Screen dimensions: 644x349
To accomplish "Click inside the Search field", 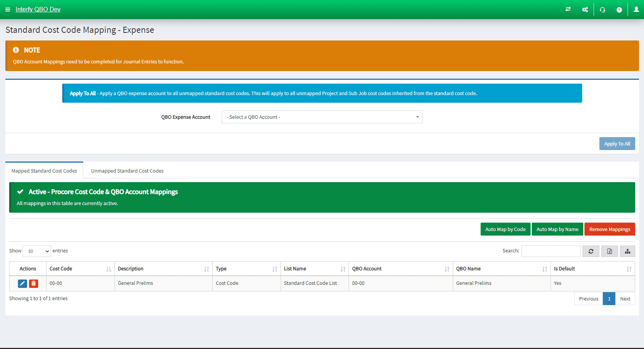I will [551, 251].
